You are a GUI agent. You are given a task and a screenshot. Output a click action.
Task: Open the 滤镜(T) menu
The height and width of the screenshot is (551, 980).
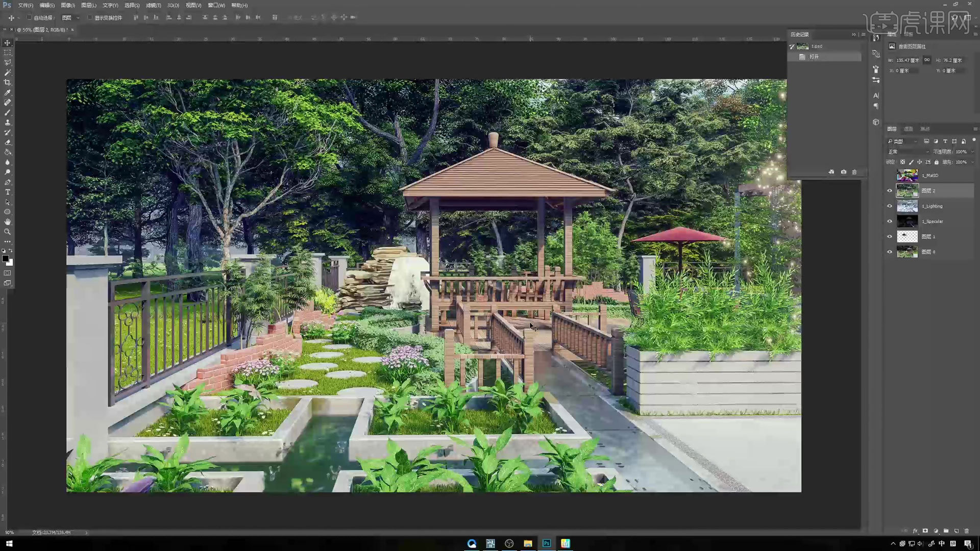click(x=153, y=5)
